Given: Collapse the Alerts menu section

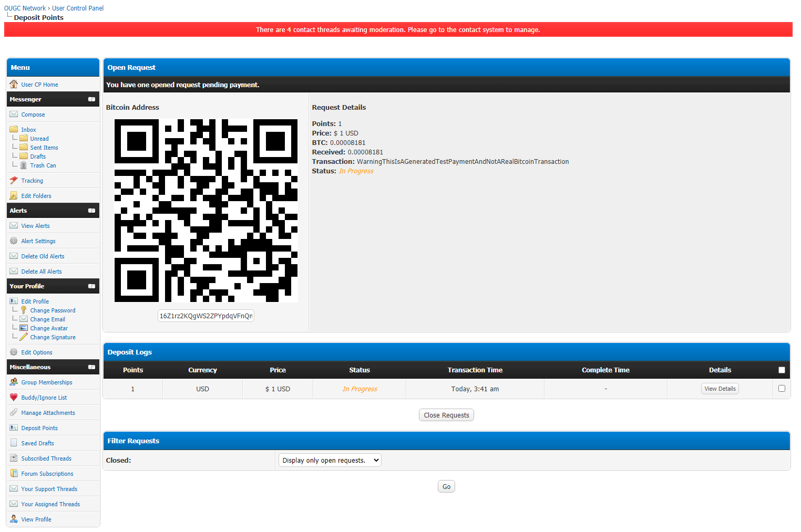Looking at the screenshot, I should tap(91, 211).
